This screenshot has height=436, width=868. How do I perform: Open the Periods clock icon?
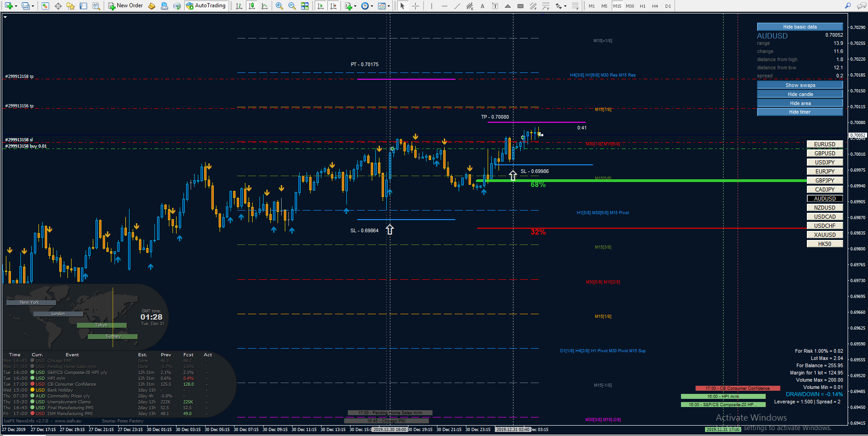365,6
